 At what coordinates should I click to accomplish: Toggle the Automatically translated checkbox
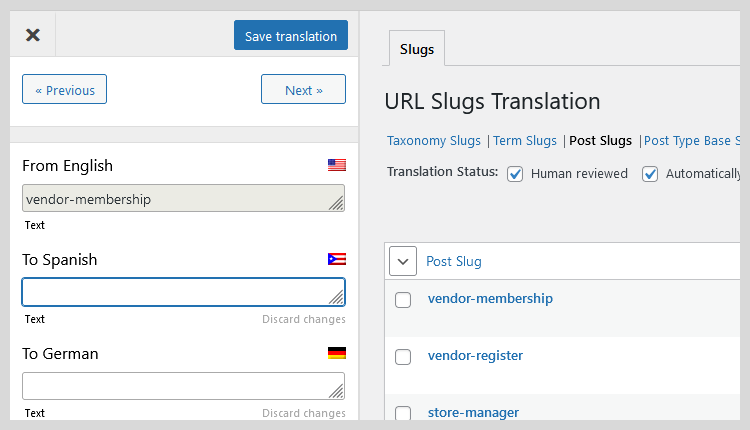[650, 174]
